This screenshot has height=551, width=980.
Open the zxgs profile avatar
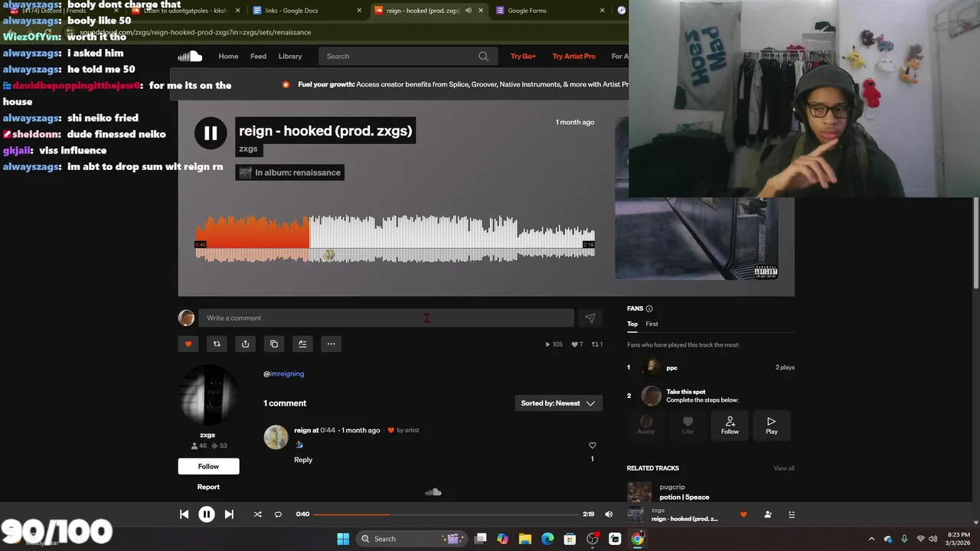point(208,395)
